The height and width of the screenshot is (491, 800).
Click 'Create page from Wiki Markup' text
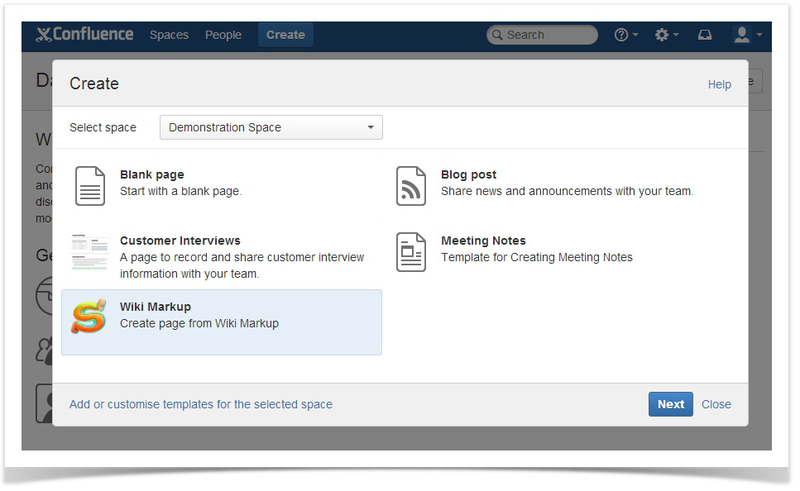coord(199,324)
